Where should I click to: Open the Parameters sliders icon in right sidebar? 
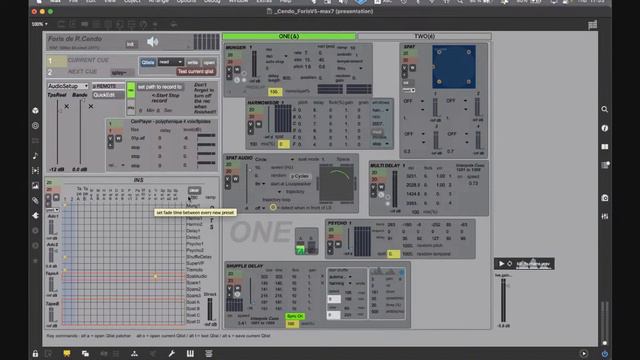click(x=604, y=216)
